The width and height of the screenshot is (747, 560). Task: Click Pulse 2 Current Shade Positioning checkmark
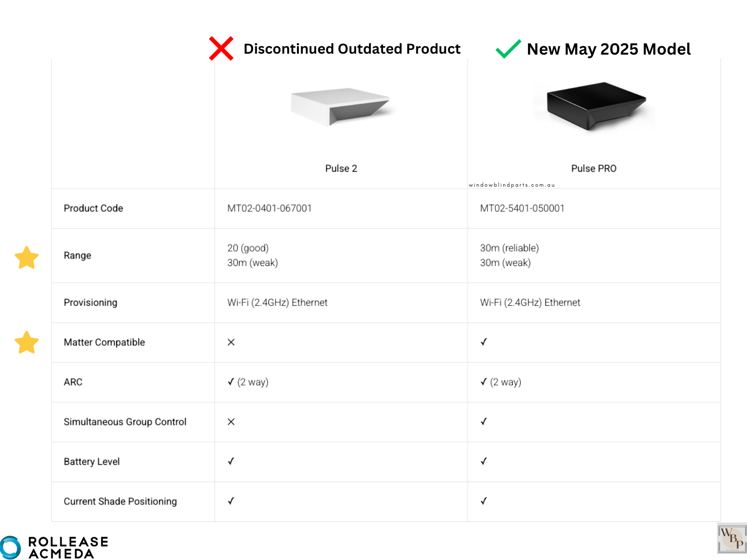point(231,501)
